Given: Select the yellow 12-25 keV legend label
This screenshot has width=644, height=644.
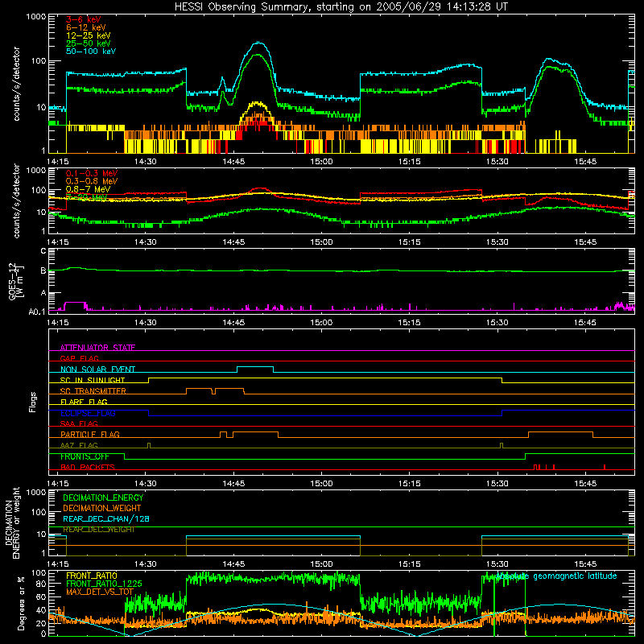Looking at the screenshot, I should 89,35.
